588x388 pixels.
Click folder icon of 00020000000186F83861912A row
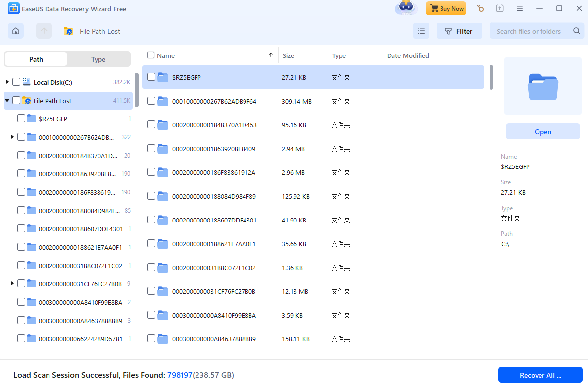[163, 172]
